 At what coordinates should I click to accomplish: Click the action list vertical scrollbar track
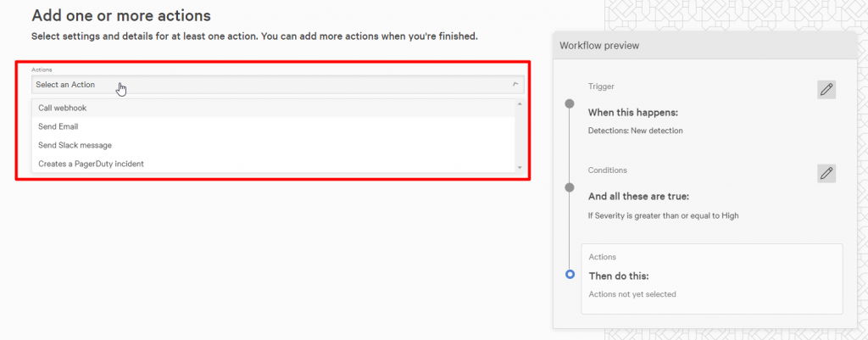[x=520, y=136]
